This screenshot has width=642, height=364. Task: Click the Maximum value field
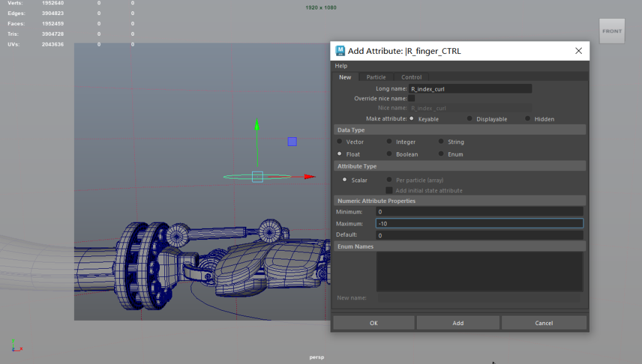coord(480,223)
